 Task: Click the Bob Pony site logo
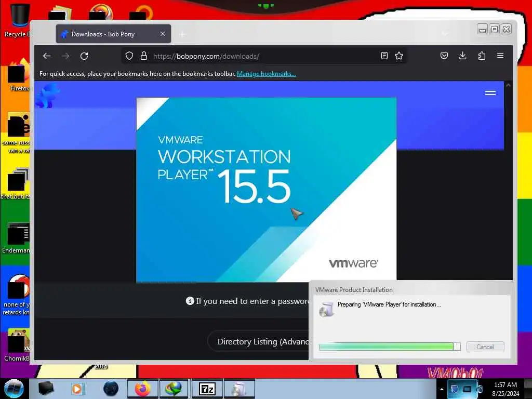click(47, 96)
